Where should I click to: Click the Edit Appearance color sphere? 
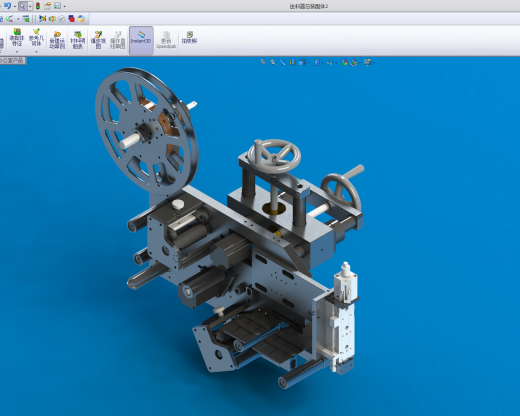[344, 62]
